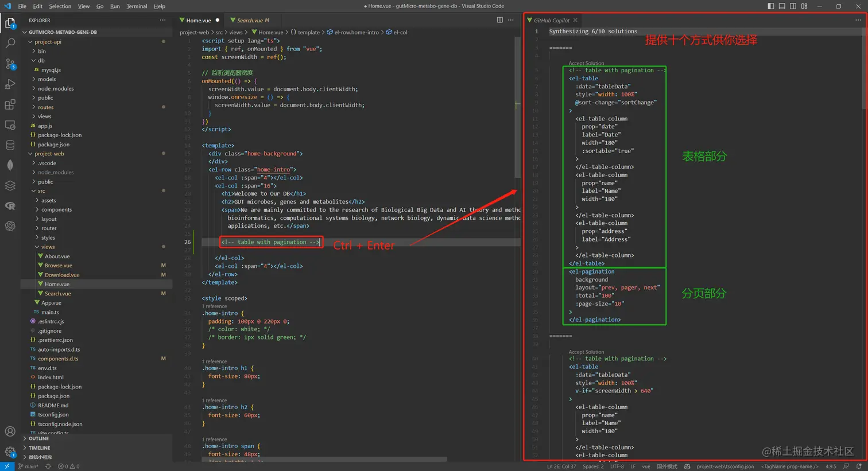Image resolution: width=868 pixels, height=471 pixels.
Task: Open the Remote Explorer view
Action: pyautogui.click(x=10, y=124)
